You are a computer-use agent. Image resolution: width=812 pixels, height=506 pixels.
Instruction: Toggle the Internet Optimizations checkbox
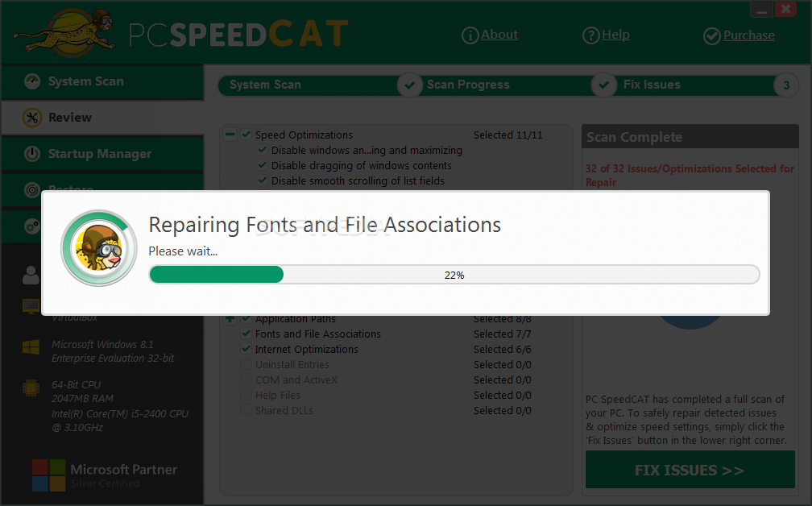(x=246, y=349)
